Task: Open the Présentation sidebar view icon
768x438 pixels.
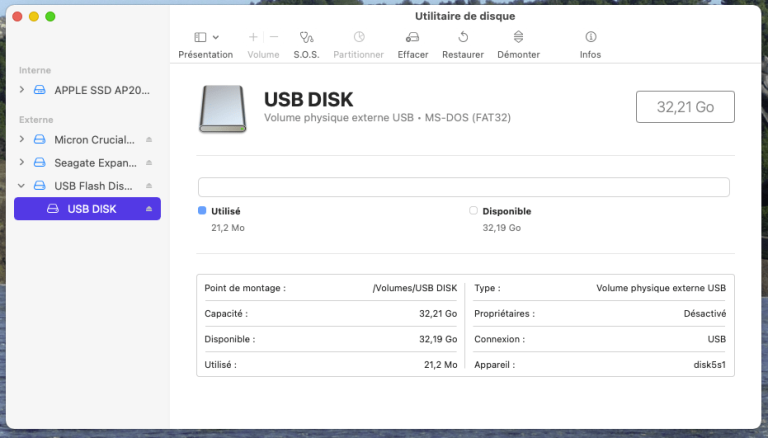Action: (x=200, y=37)
